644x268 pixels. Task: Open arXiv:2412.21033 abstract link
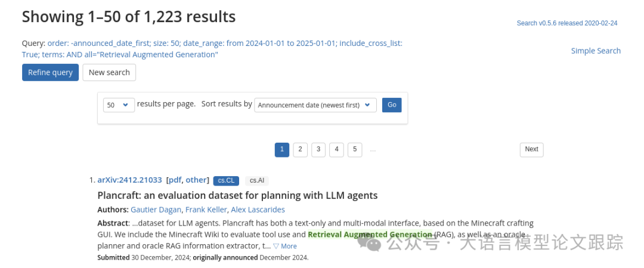pos(129,180)
